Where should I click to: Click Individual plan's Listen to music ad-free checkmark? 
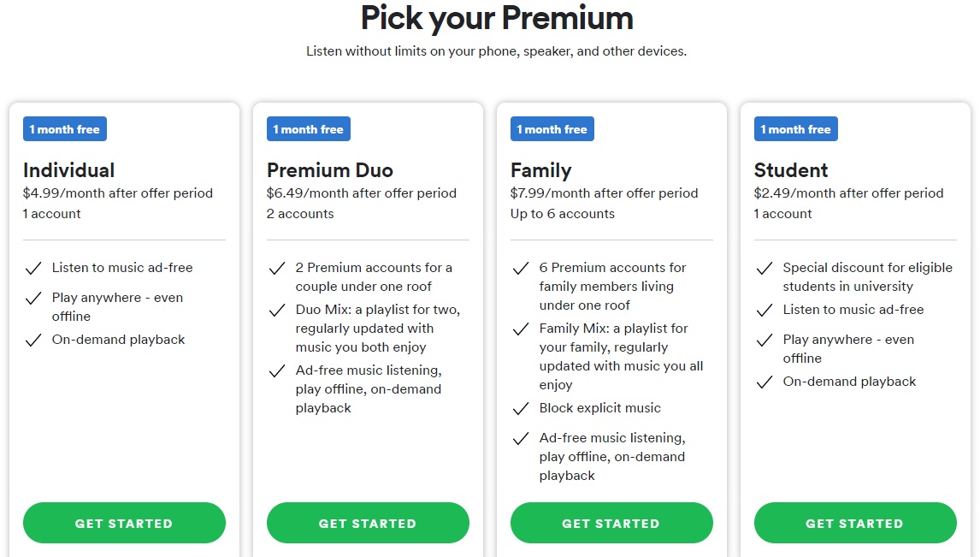[x=33, y=269]
